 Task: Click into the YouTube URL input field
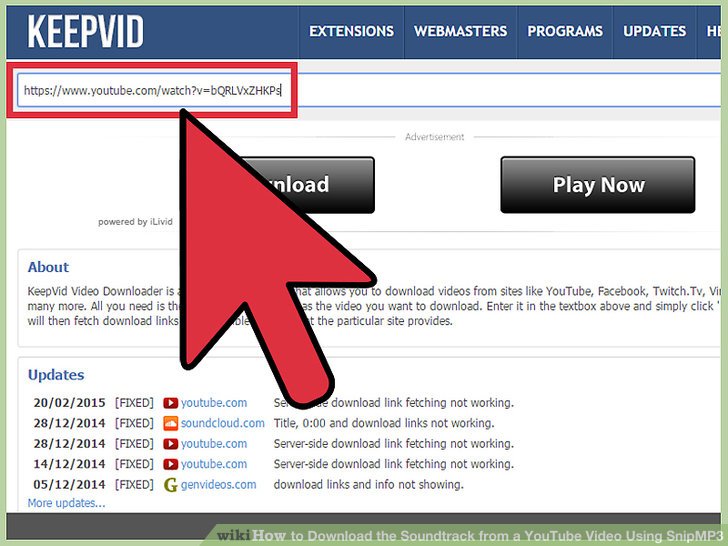coord(369,90)
